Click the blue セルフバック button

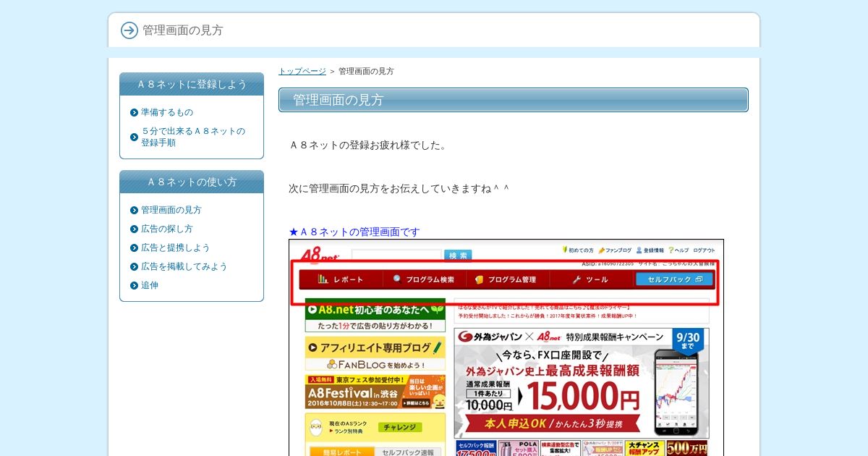[674, 279]
